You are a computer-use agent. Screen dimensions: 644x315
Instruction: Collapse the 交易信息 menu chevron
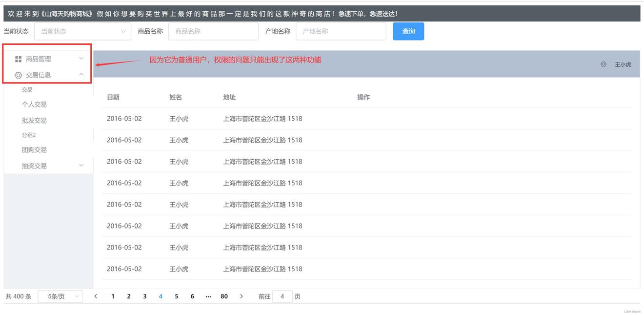point(81,75)
